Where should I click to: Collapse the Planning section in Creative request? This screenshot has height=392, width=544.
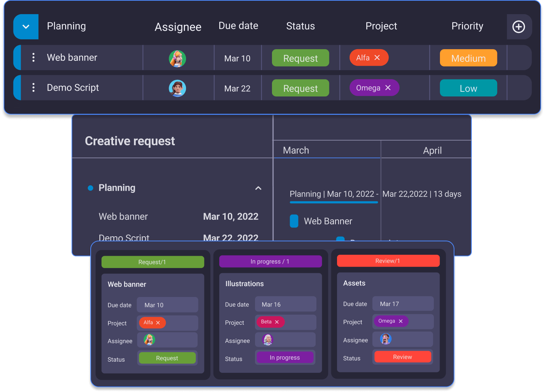point(258,188)
